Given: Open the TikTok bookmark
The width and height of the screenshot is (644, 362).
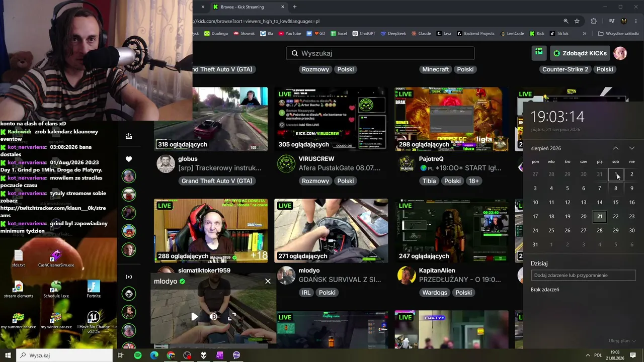Looking at the screenshot, I should point(559,34).
